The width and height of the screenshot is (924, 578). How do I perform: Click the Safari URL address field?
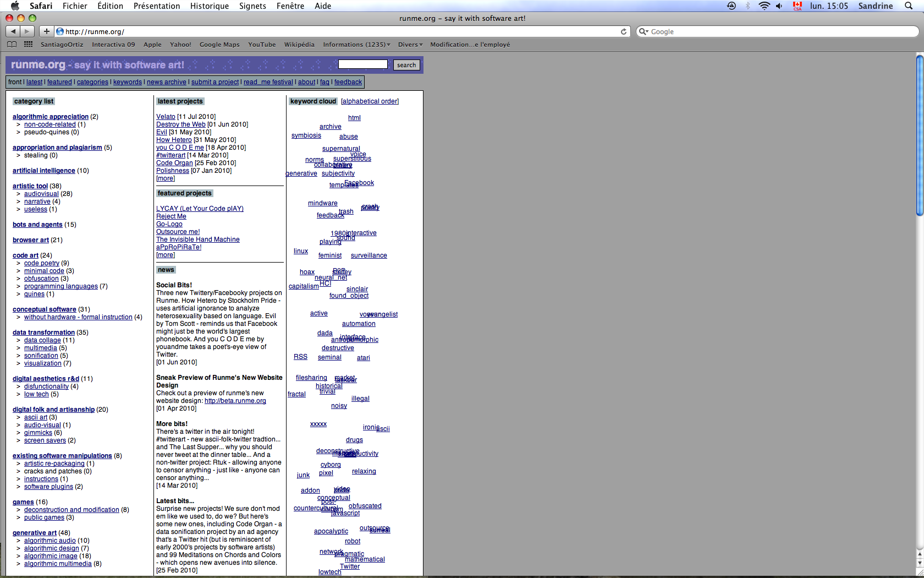[x=342, y=31]
